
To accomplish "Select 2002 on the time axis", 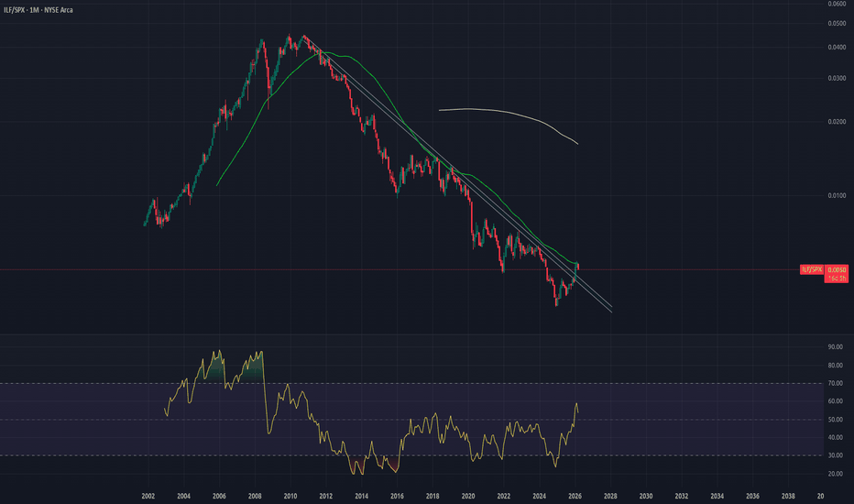I will pos(148,495).
